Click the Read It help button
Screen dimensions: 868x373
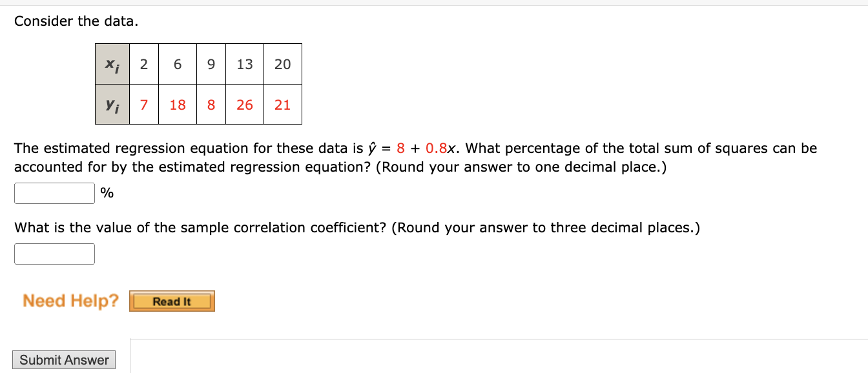(172, 300)
